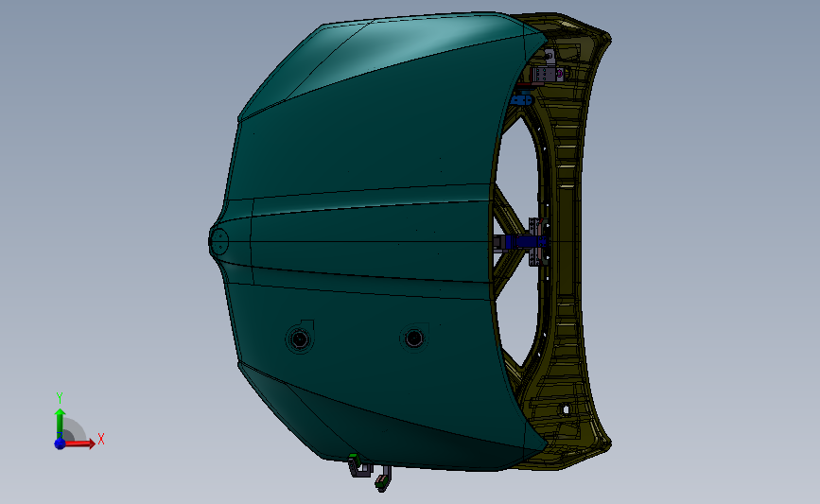Select the light blue hinge bracket near the top
The image size is (820, 504).
pos(522,98)
